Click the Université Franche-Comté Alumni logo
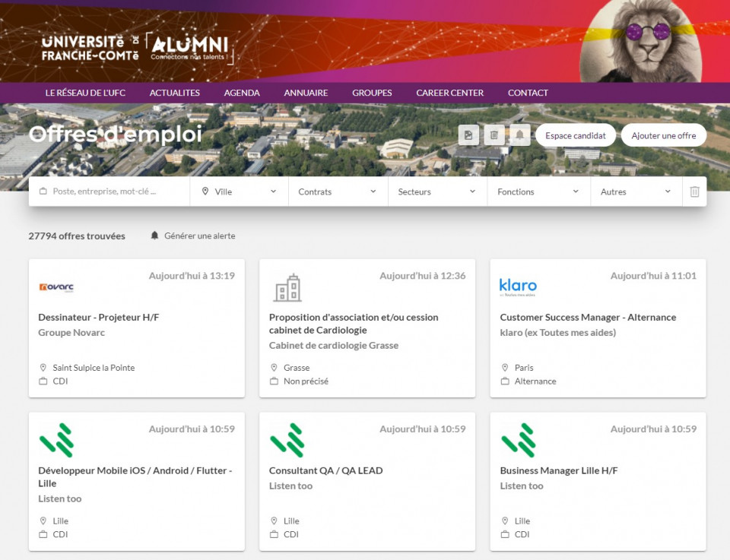Image resolution: width=730 pixels, height=560 pixels. point(137,48)
